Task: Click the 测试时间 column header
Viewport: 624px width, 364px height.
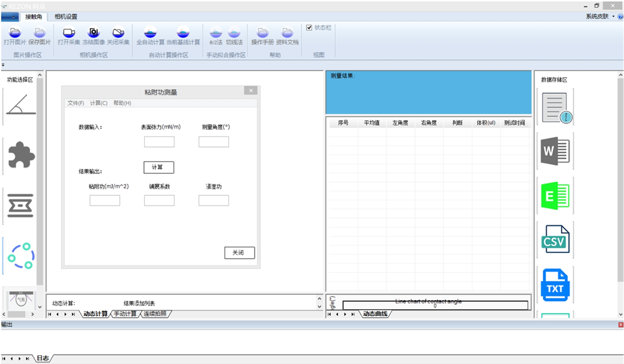Action: (515, 123)
